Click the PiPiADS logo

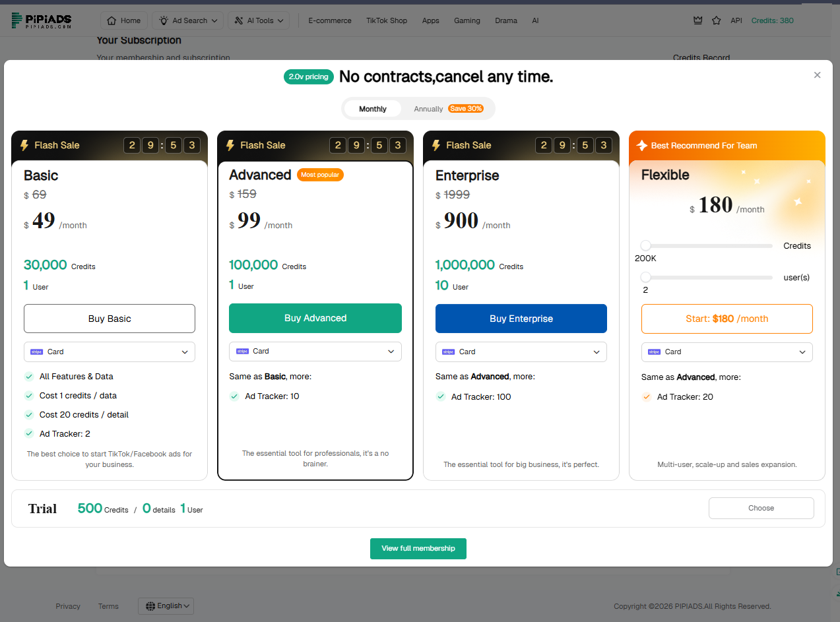pyautogui.click(x=42, y=20)
